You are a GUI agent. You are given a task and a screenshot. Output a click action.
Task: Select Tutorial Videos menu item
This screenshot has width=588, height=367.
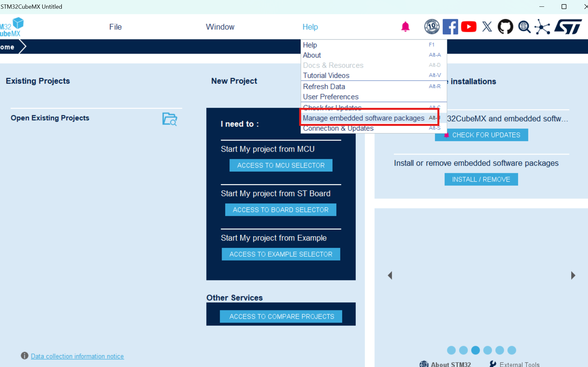374,75
